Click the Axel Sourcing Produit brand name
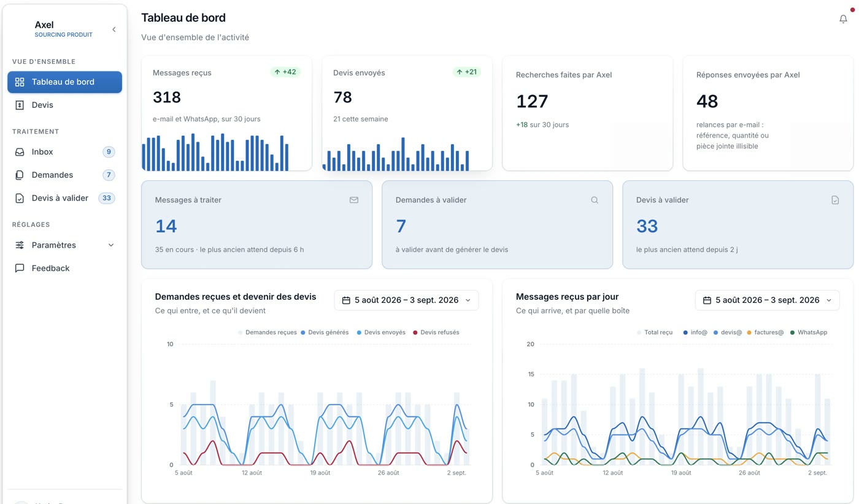 click(x=64, y=29)
